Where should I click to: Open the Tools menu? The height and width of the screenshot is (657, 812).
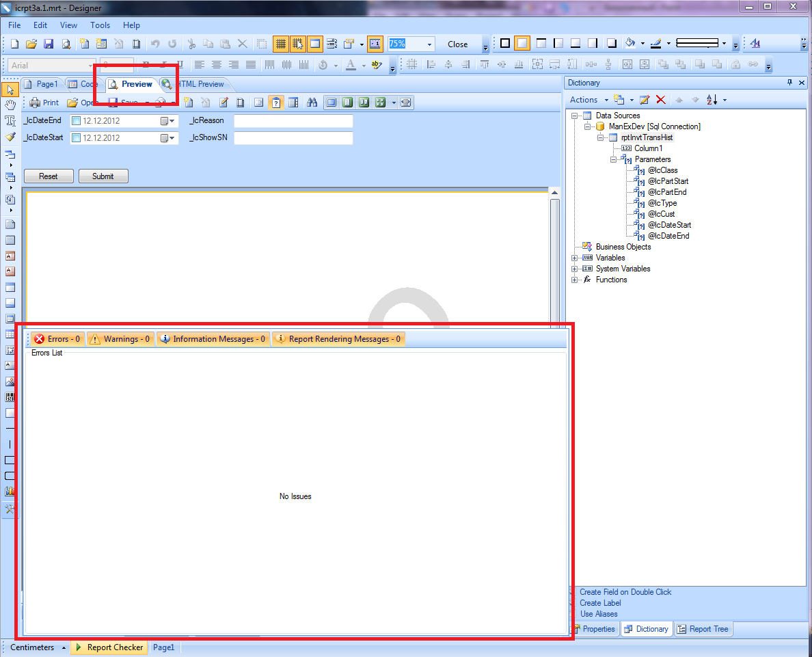[x=100, y=25]
